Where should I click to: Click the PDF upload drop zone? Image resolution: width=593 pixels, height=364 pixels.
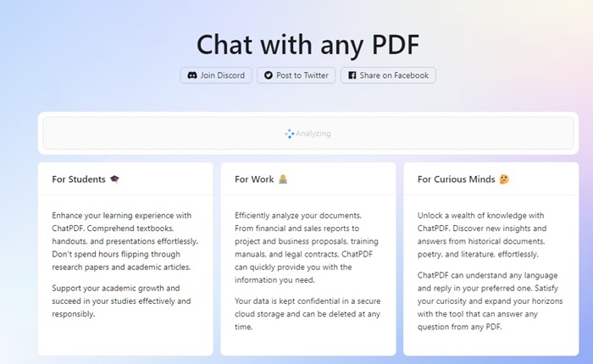click(308, 134)
